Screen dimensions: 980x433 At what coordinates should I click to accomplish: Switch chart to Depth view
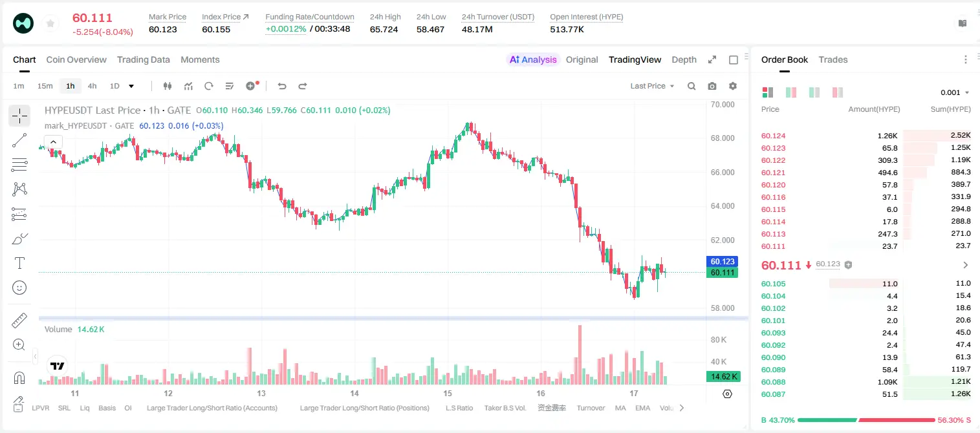(x=684, y=59)
